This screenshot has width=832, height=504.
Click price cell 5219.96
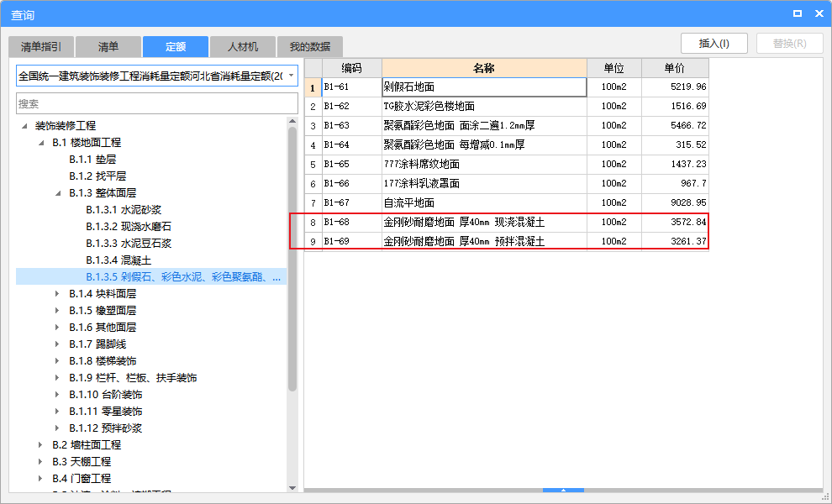pyautogui.click(x=675, y=87)
